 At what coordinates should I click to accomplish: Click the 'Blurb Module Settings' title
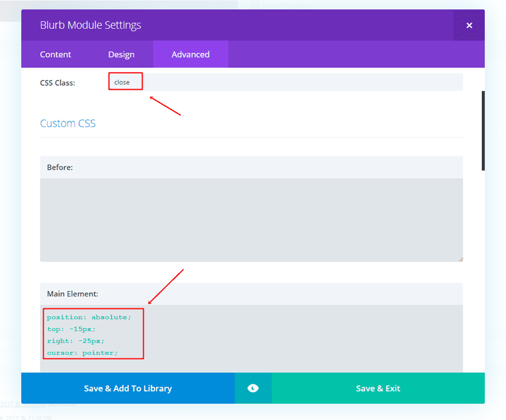90,25
